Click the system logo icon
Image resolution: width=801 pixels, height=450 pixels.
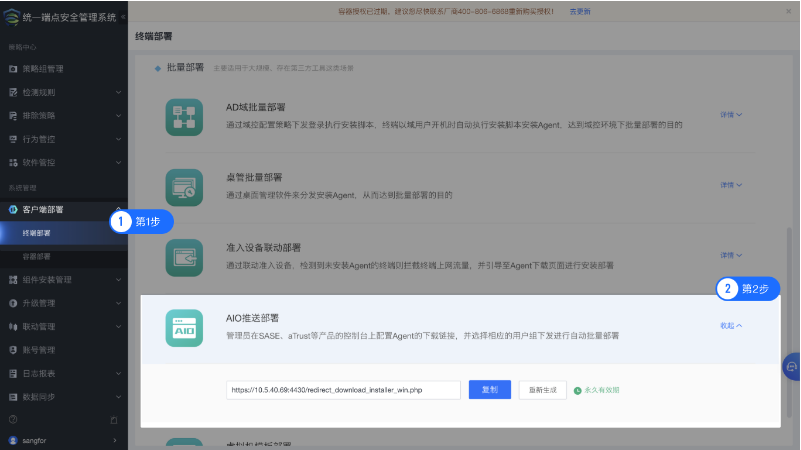pyautogui.click(x=11, y=17)
